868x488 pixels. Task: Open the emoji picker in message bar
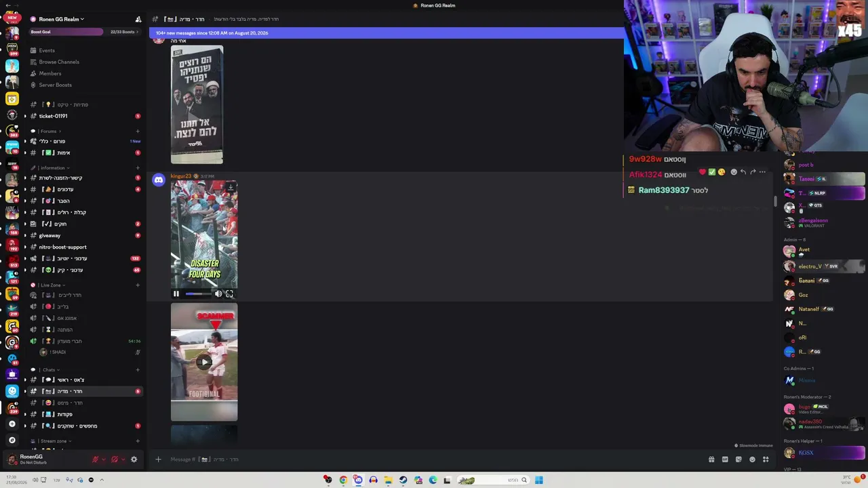click(752, 460)
